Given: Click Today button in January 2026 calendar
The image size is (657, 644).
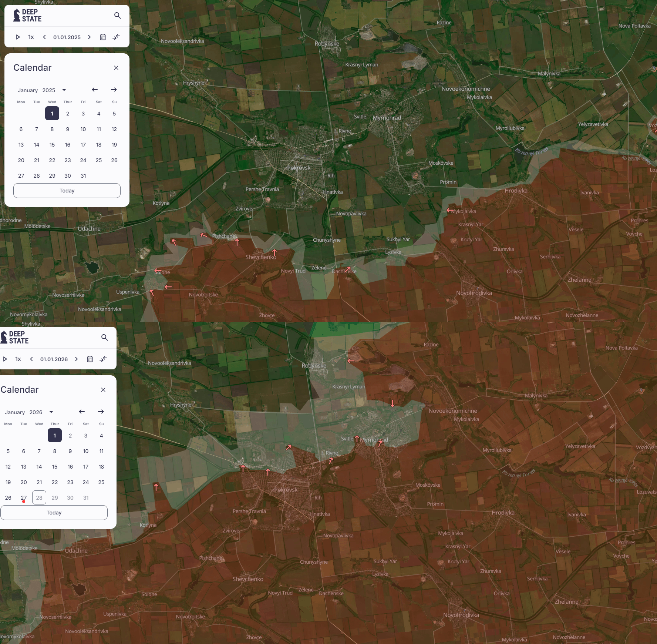Looking at the screenshot, I should pos(54,513).
